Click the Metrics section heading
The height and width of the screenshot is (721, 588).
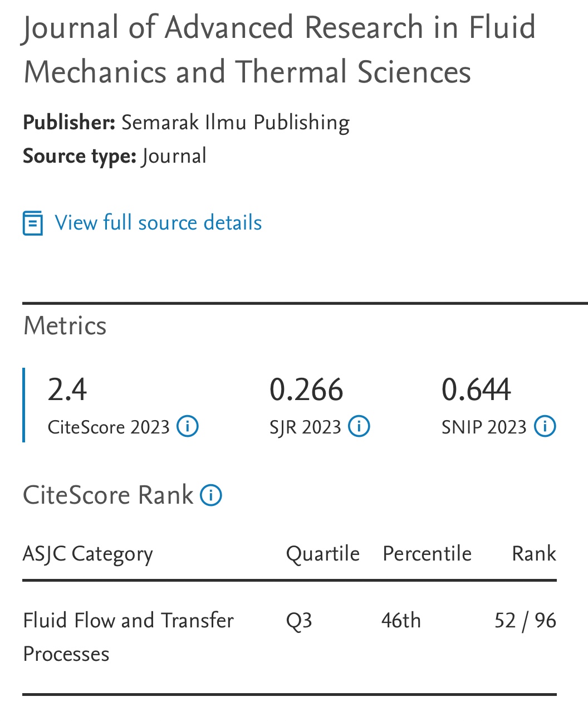(65, 326)
